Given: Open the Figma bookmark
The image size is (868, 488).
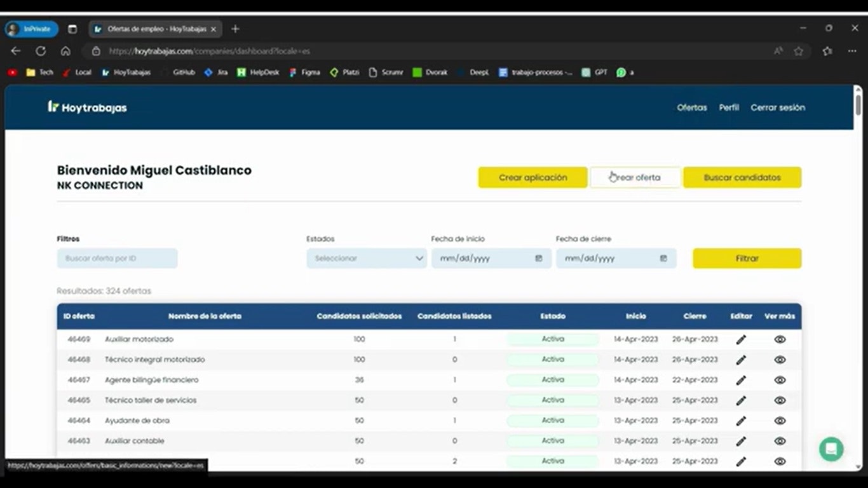Looking at the screenshot, I should 304,72.
